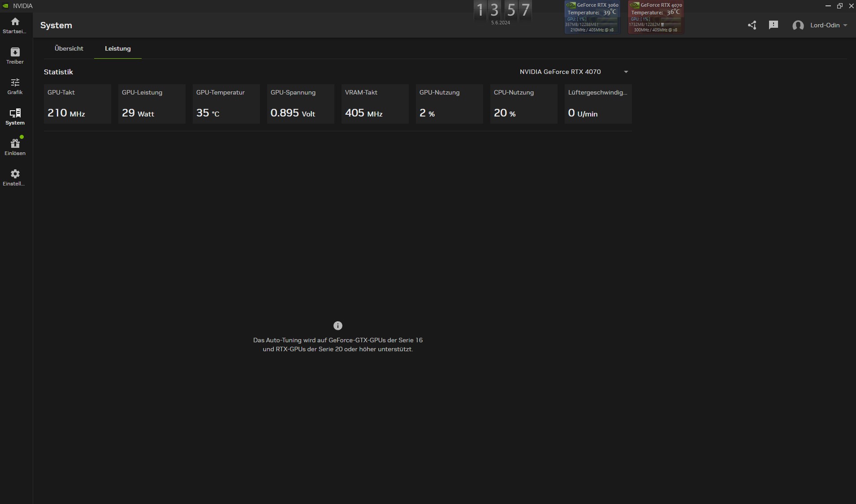
Task: Select the Leistung tab
Action: click(118, 48)
